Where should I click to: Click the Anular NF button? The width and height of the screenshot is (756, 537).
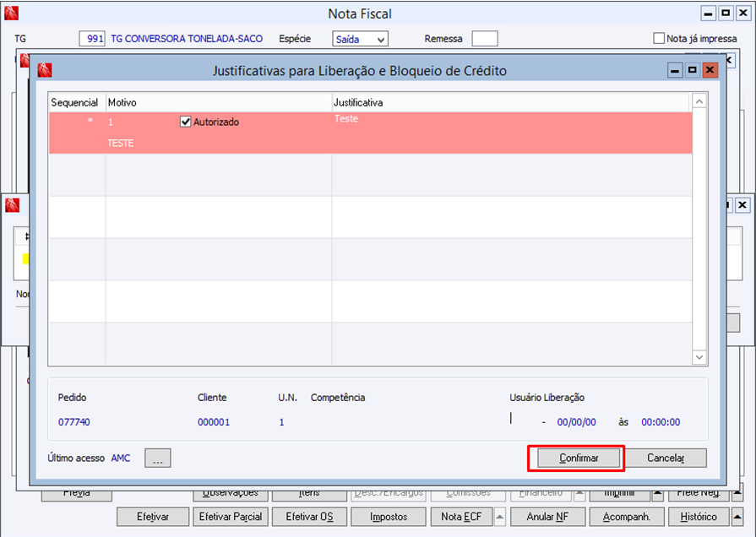pos(547,517)
